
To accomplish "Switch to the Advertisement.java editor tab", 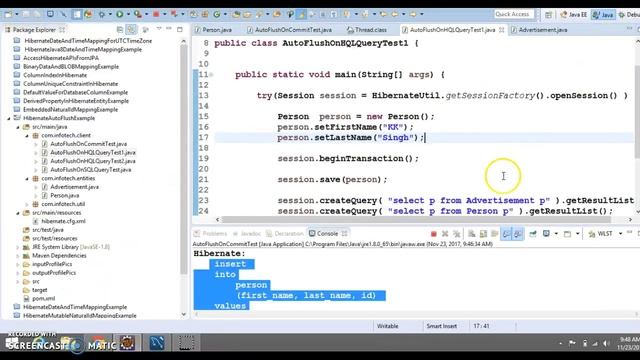I will pos(539,30).
